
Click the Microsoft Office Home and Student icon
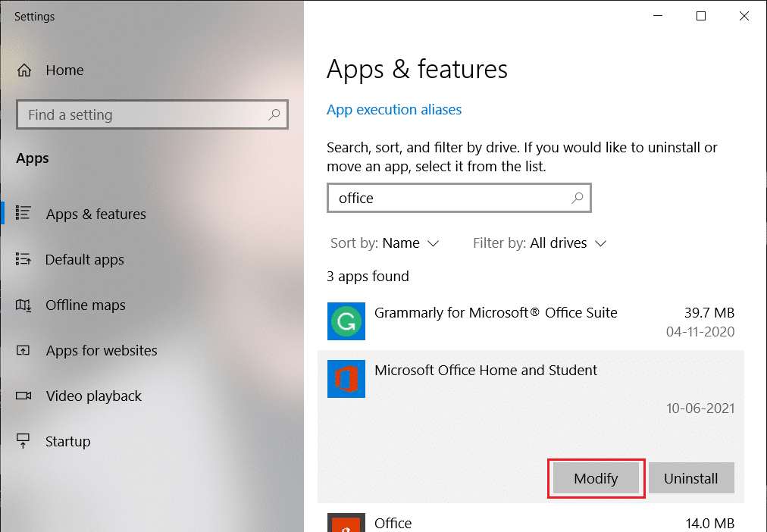(x=346, y=379)
